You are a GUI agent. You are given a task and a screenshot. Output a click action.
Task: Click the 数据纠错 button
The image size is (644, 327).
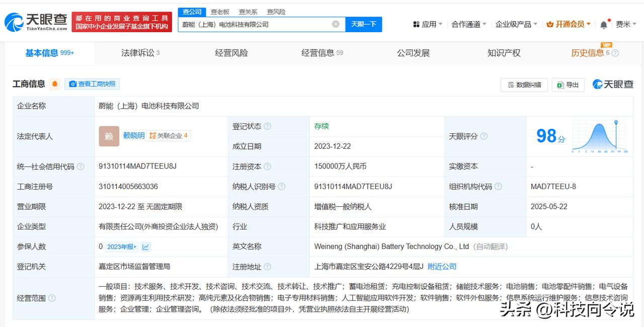pyautogui.click(x=524, y=85)
